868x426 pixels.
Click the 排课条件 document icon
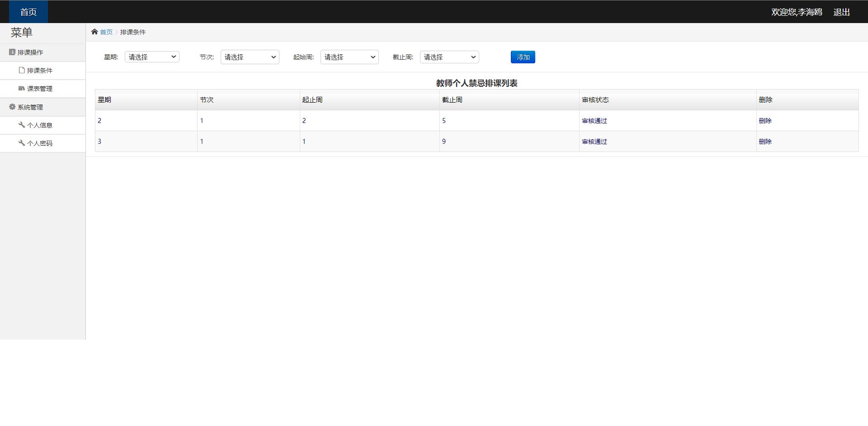click(22, 70)
